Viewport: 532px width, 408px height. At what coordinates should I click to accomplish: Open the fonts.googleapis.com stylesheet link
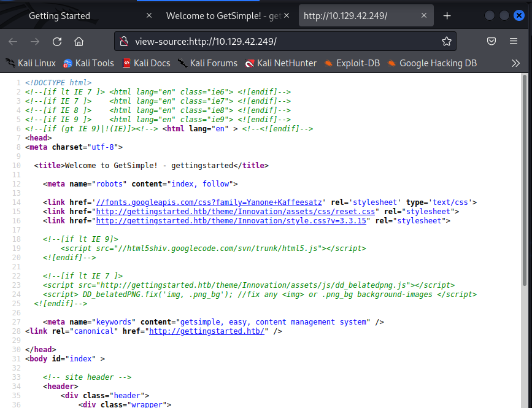209,202
